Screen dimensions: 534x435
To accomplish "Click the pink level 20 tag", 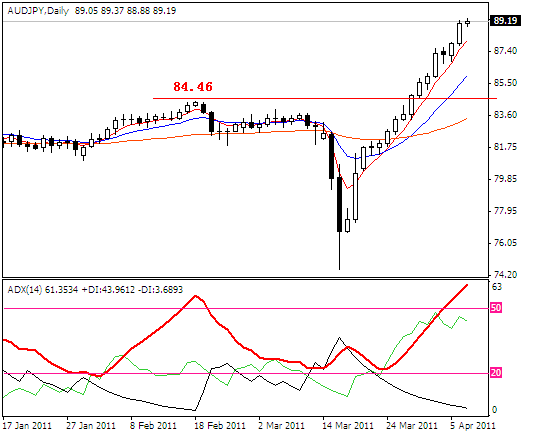I will [x=496, y=373].
